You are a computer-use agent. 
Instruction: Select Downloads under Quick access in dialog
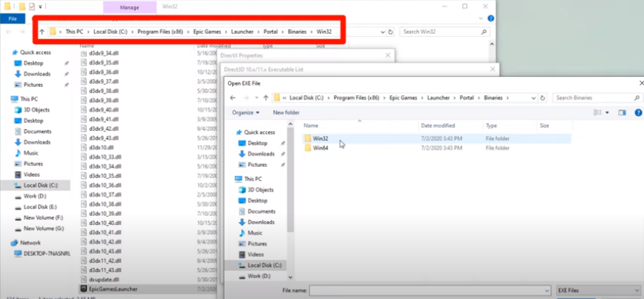(x=261, y=154)
